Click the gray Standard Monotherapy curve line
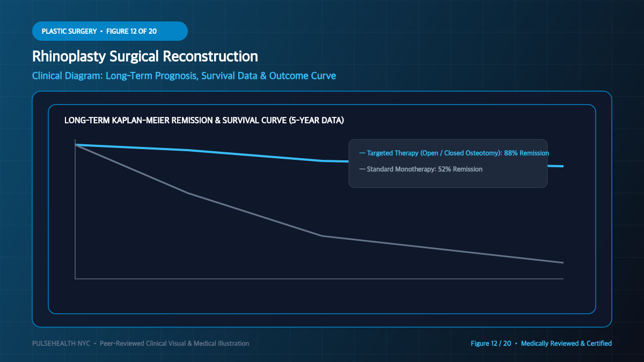This screenshot has height=362, width=644. click(x=255, y=215)
